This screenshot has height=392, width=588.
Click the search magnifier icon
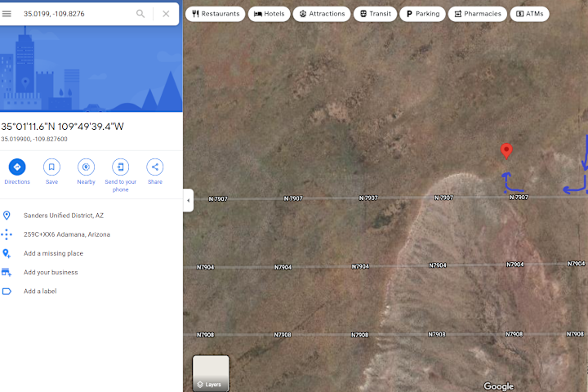(140, 14)
